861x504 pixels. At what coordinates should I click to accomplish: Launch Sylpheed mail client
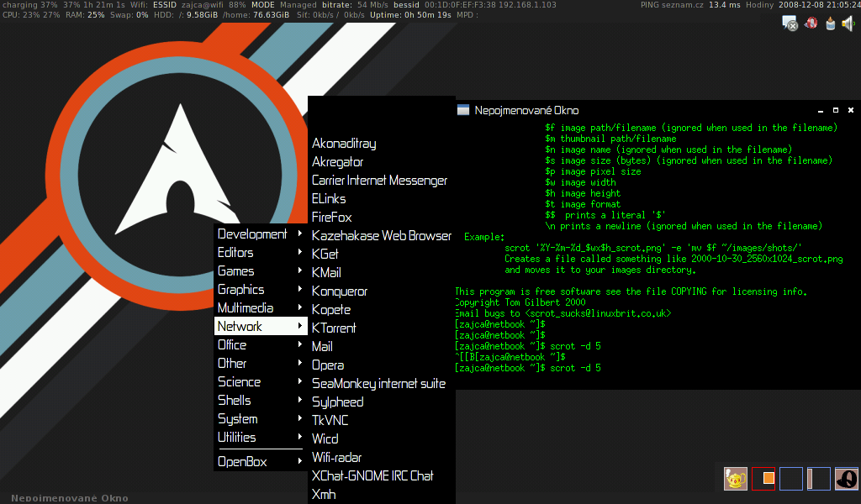382,402
